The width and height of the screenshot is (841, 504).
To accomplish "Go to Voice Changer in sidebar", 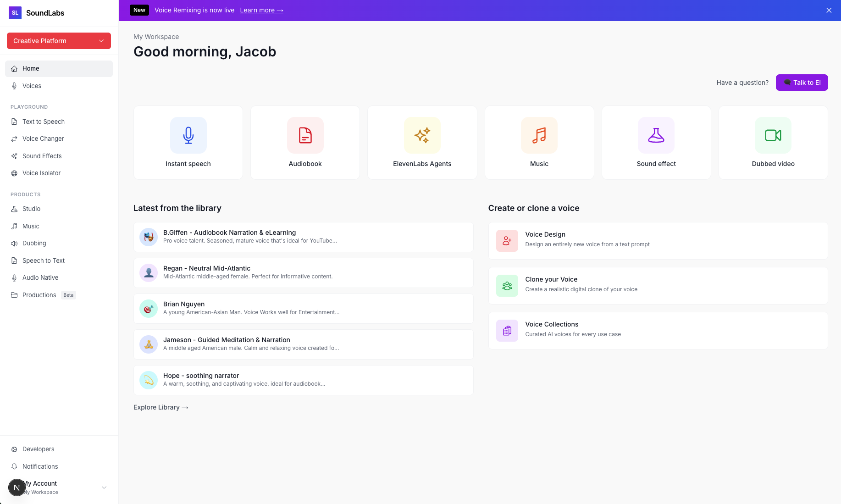I will point(43,138).
